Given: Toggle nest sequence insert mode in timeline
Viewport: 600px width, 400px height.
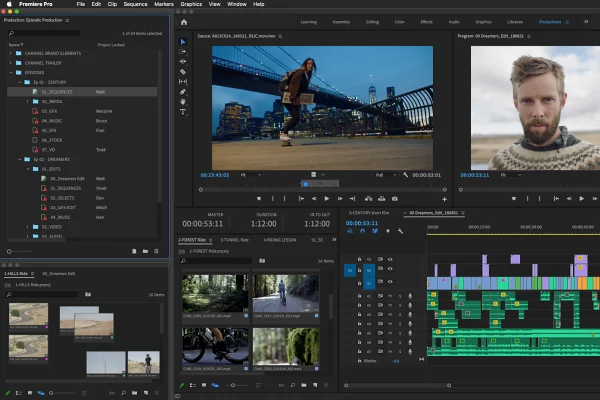Looking at the screenshot, I should (x=350, y=231).
